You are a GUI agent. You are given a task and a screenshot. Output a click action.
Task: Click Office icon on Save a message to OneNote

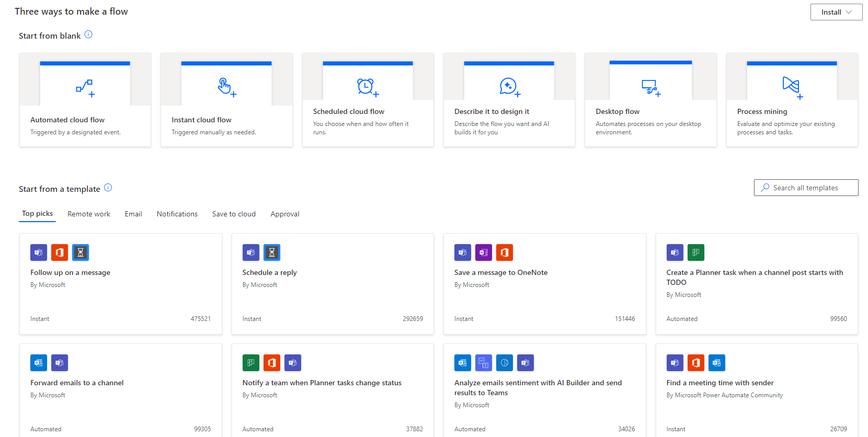point(505,252)
